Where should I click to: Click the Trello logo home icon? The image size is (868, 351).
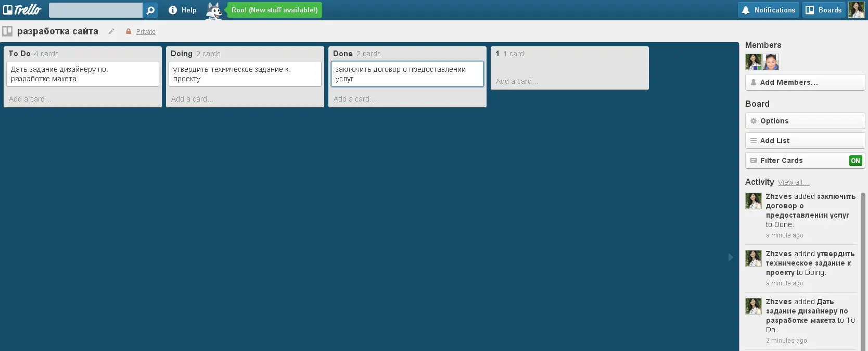22,10
